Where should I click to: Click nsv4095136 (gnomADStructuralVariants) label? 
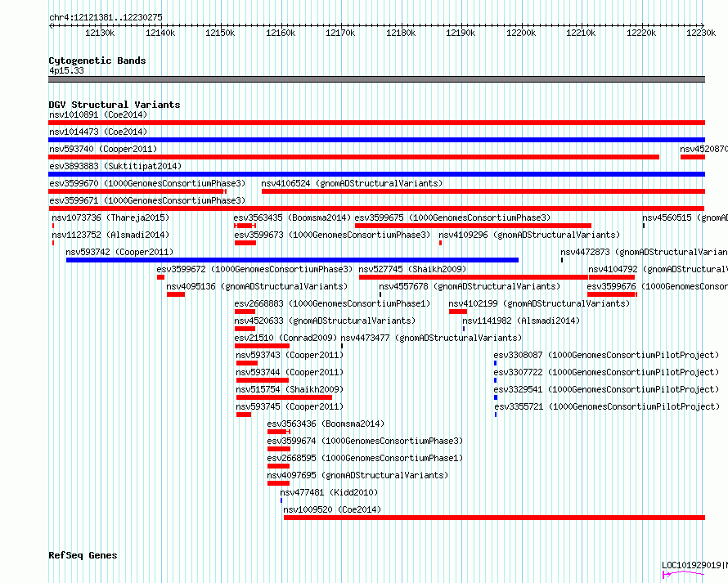257,286
